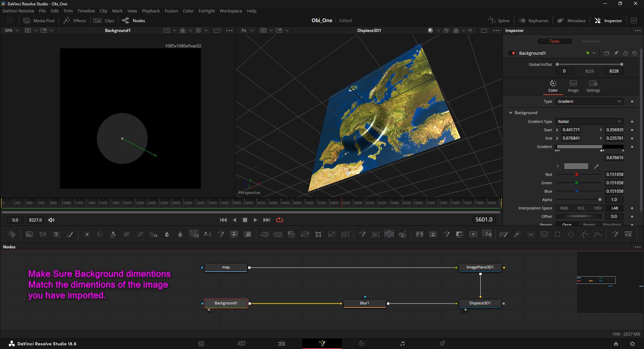Expand gradient color swatch details arrow
Screen dimensions: 644x349
[558, 166]
